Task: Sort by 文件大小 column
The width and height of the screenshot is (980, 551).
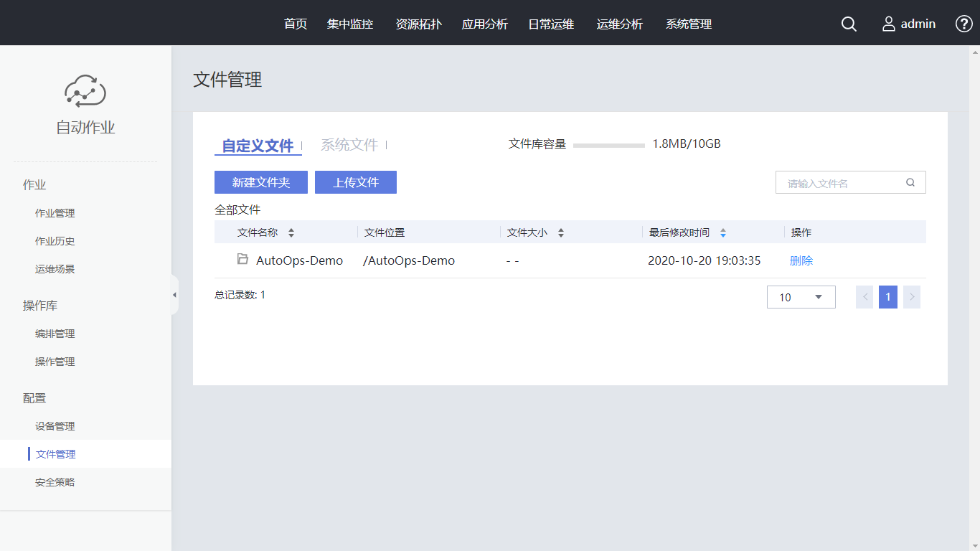Action: pyautogui.click(x=561, y=232)
